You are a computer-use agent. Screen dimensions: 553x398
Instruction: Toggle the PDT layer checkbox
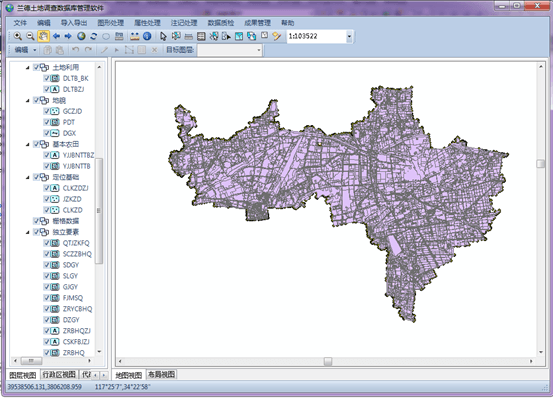pyautogui.click(x=47, y=122)
